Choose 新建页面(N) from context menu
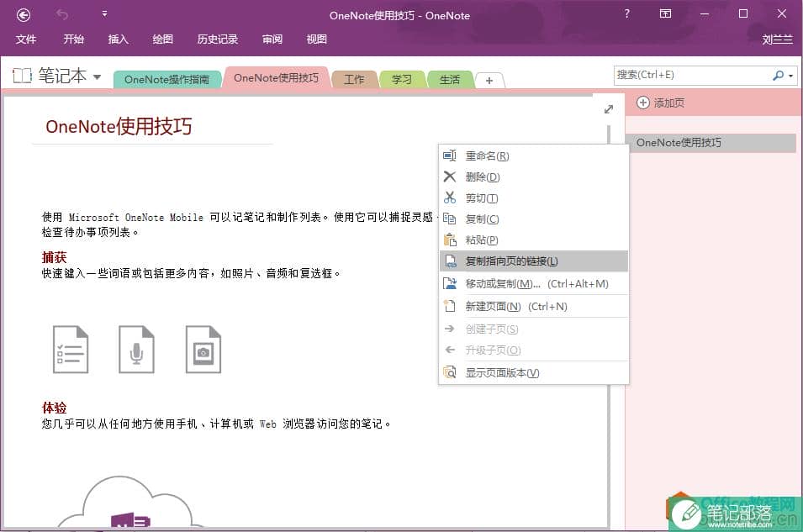 pos(534,306)
